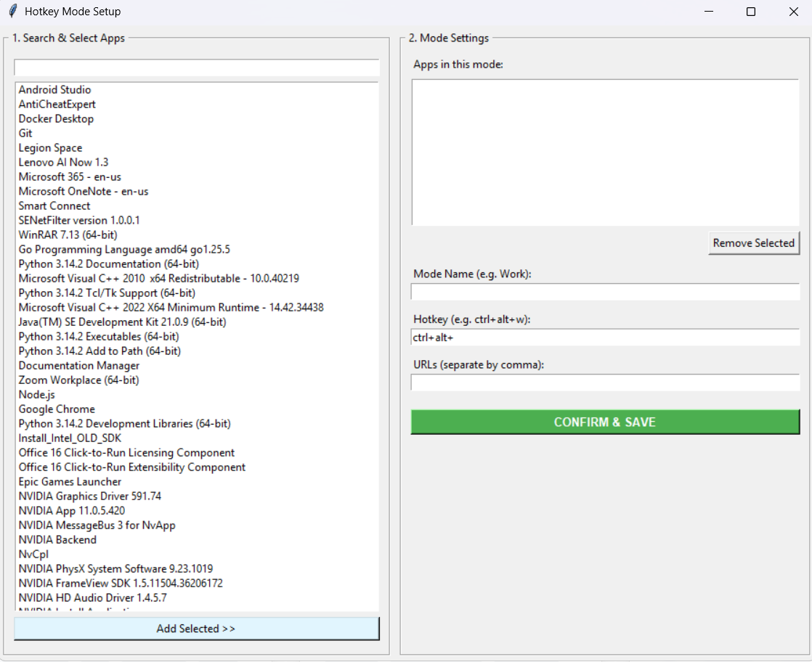The width and height of the screenshot is (812, 662).
Task: Select WinRAR 7.13 (64-bit) entry
Action: pyautogui.click(x=68, y=234)
